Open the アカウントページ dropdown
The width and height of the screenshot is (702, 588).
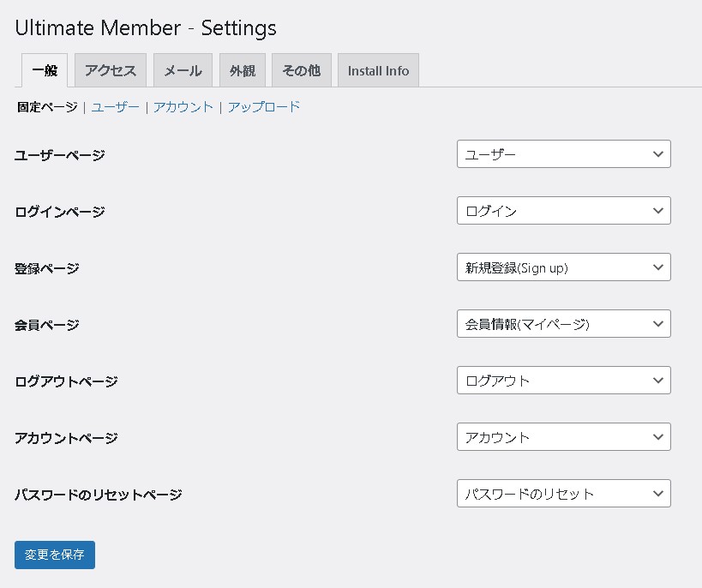point(563,437)
